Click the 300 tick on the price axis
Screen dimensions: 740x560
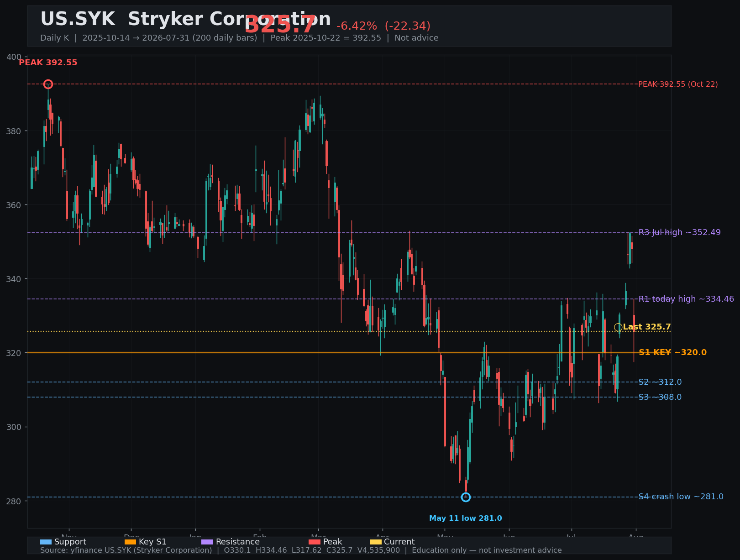[x=14, y=427]
